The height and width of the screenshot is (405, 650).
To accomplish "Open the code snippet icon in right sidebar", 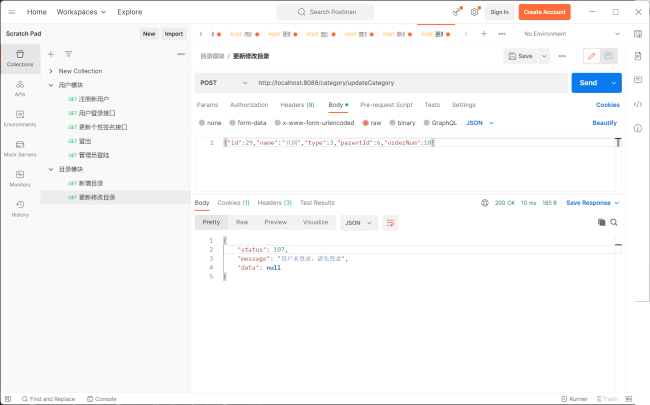I will [x=638, y=104].
